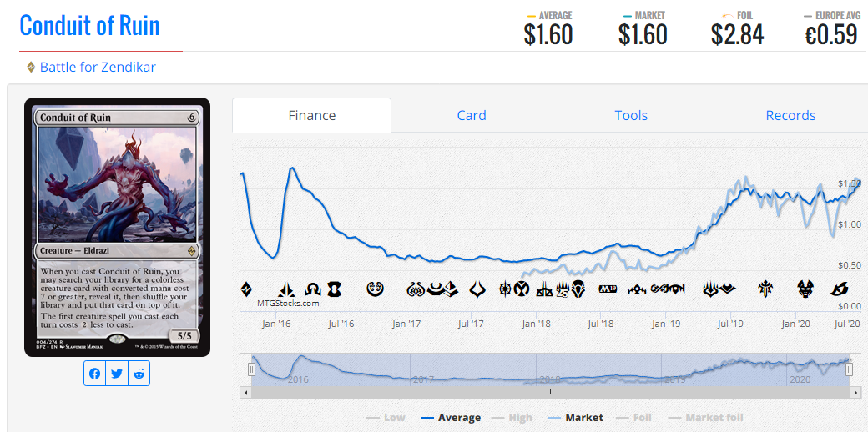Click the 2016 label in chart navigator

pyautogui.click(x=298, y=380)
